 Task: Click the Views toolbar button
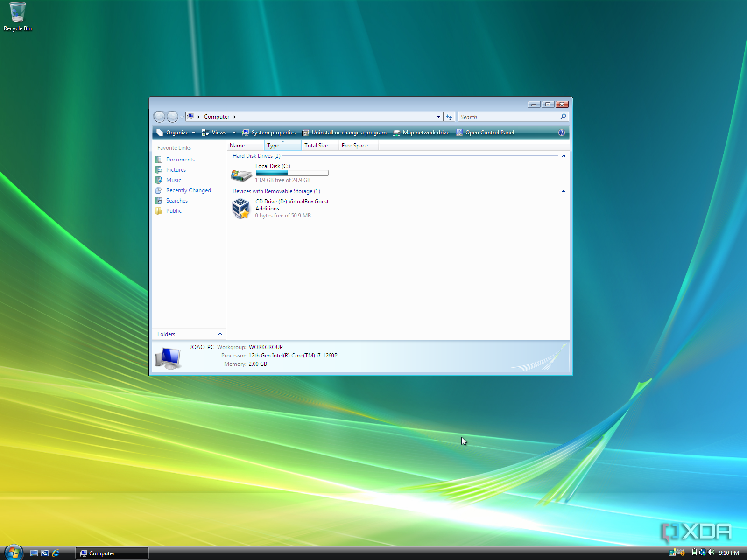tap(214, 133)
